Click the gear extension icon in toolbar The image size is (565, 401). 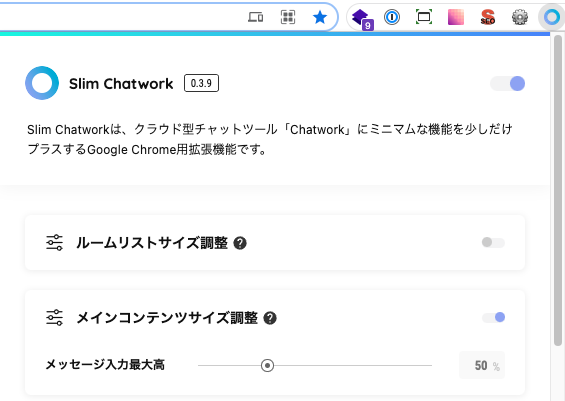coord(520,17)
